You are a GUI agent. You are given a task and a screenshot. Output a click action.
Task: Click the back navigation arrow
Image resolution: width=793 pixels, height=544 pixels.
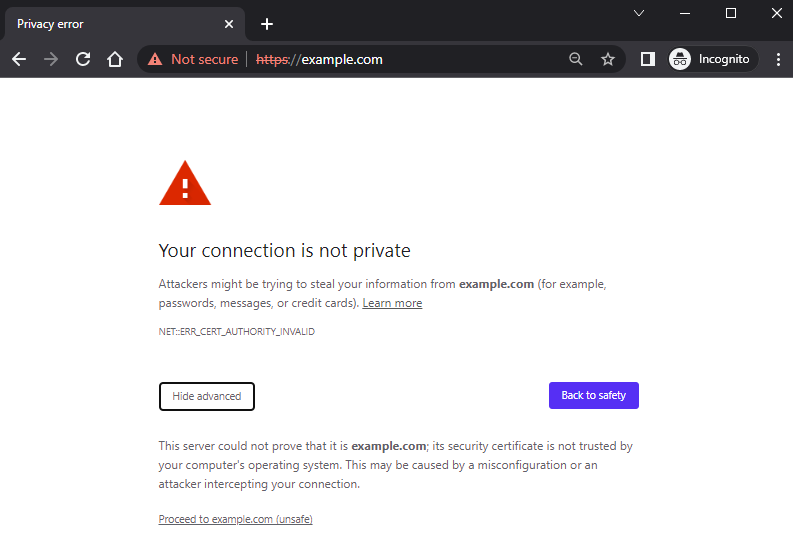point(19,59)
